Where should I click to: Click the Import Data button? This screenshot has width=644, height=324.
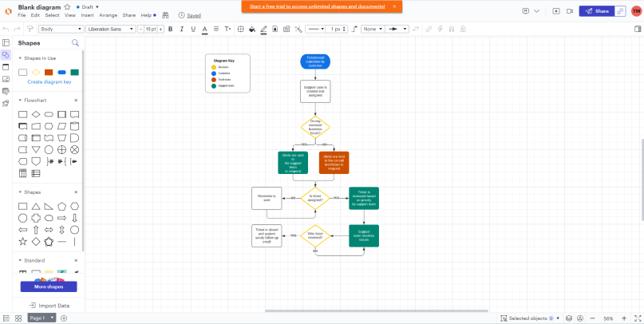tap(49, 306)
